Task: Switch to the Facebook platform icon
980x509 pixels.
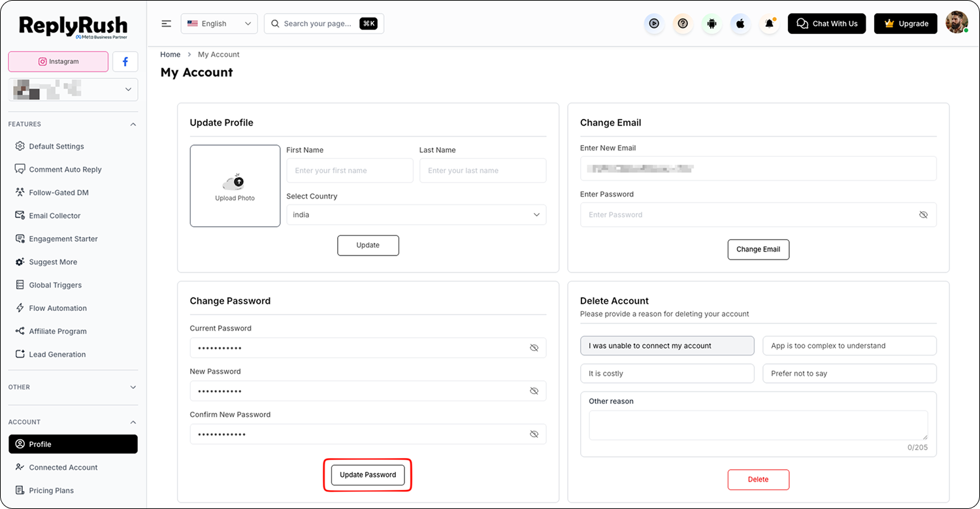Action: point(125,61)
